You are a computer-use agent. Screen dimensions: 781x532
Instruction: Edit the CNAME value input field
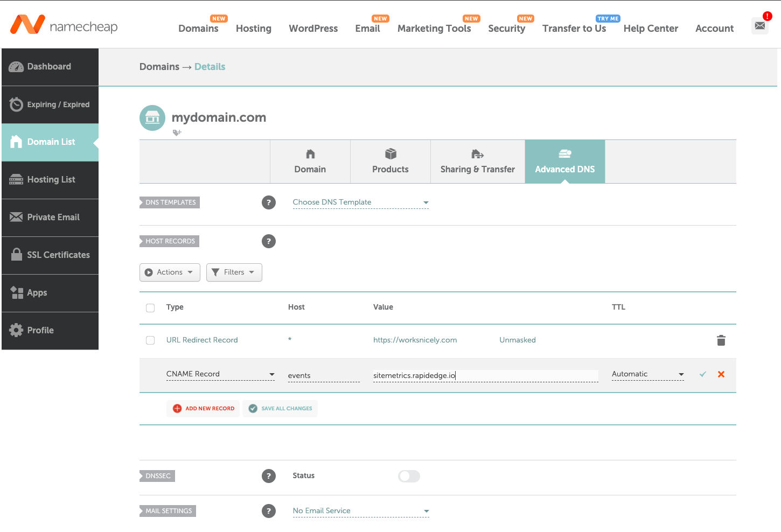(x=485, y=375)
